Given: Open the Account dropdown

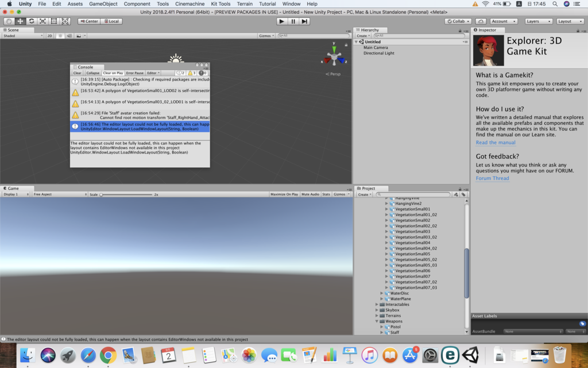Looking at the screenshot, I should (503, 21).
